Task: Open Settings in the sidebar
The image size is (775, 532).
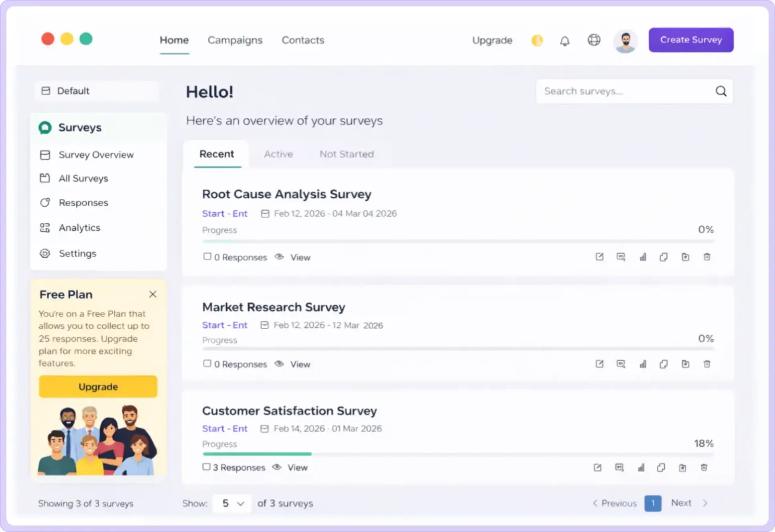Action: [77, 253]
